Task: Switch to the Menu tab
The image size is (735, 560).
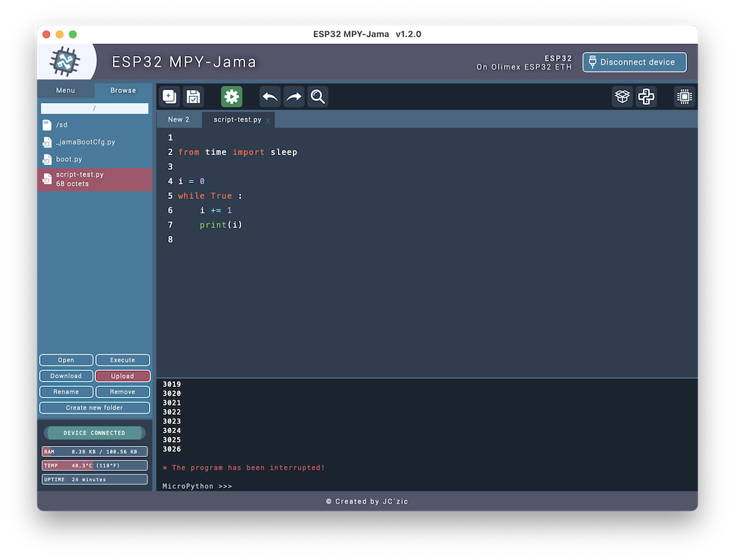Action: [x=65, y=90]
